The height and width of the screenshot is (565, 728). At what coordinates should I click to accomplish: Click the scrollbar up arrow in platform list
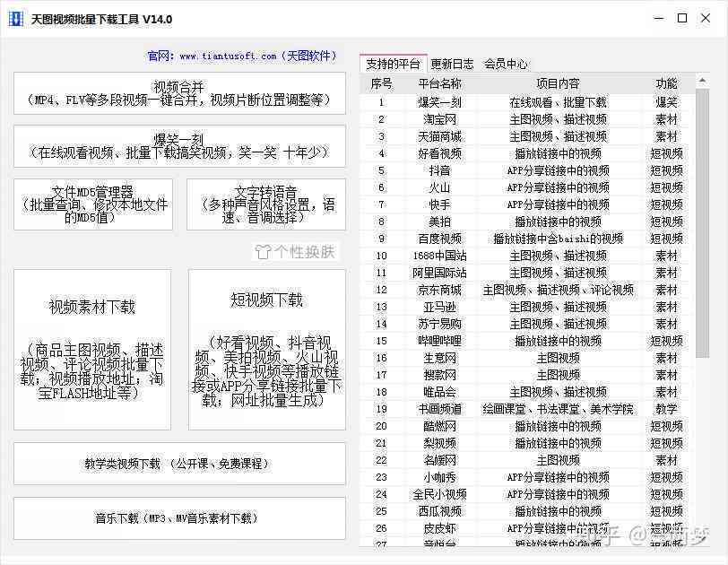pos(703,81)
